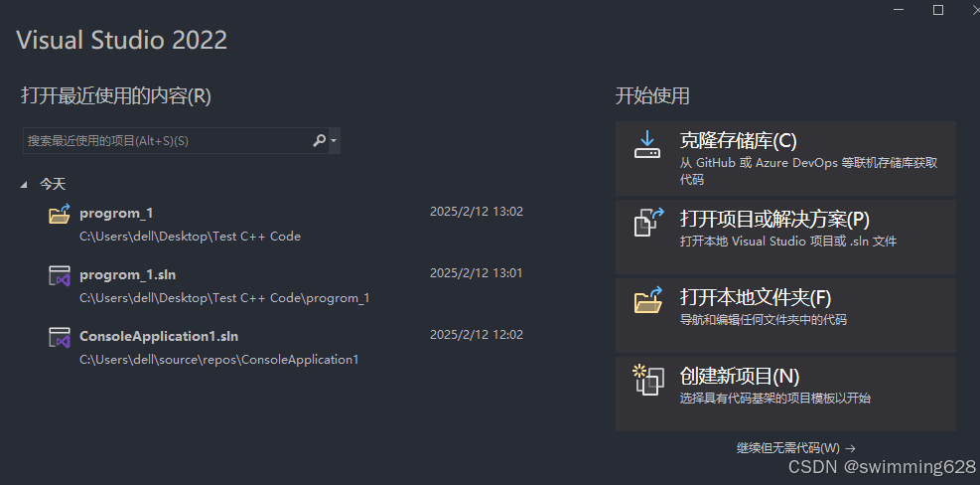Click the folder icon beside progrom_1
Screen dimensions: 980x485
tap(60, 214)
